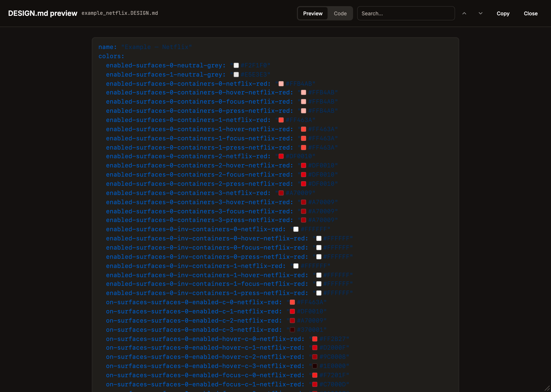Screen dimensions: 551x392
Task: Click the containers-1-press-netflix-red key
Action: [x=199, y=148]
